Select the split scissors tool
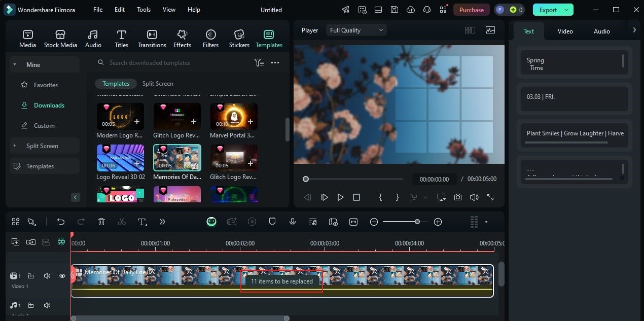This screenshot has width=644, height=321. coord(122,222)
